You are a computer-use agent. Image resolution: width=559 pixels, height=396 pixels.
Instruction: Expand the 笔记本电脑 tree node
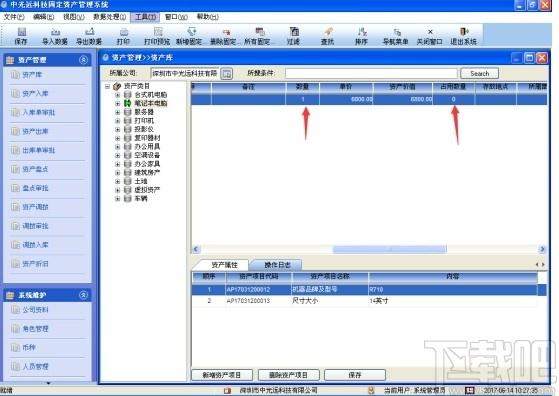117,103
